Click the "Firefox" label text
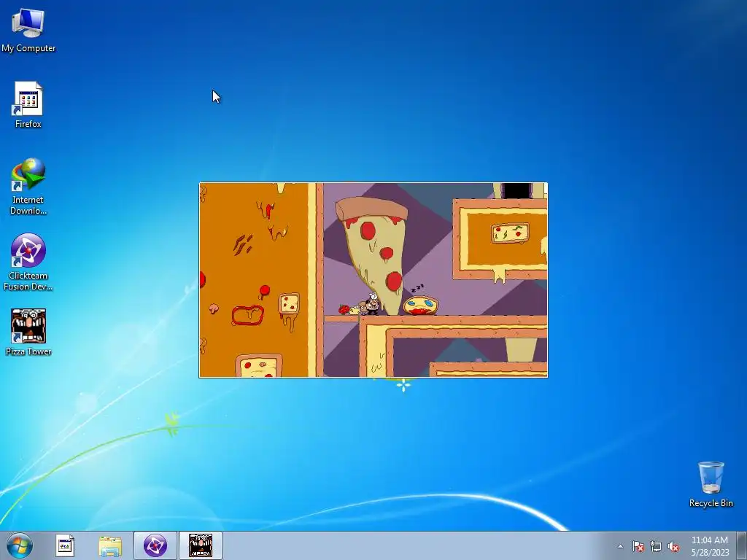747x560 pixels. pos(28,124)
